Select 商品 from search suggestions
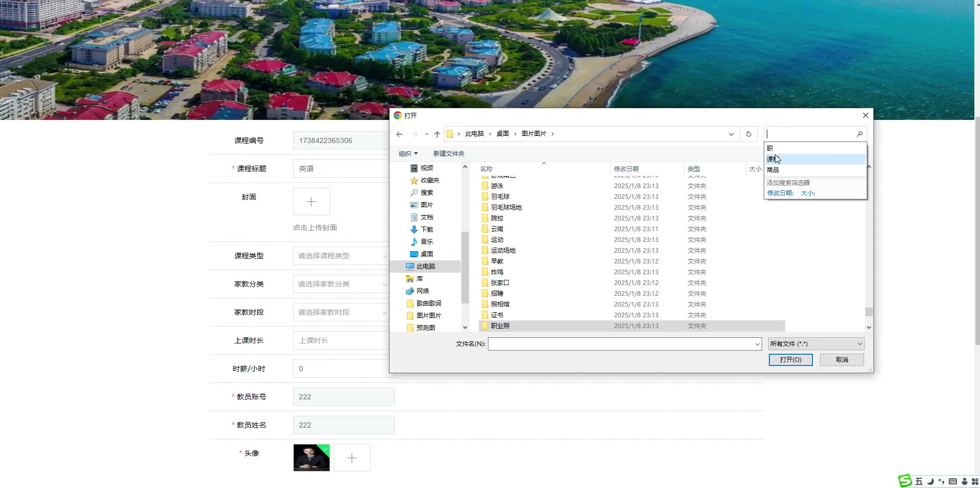980x488 pixels. click(x=773, y=170)
